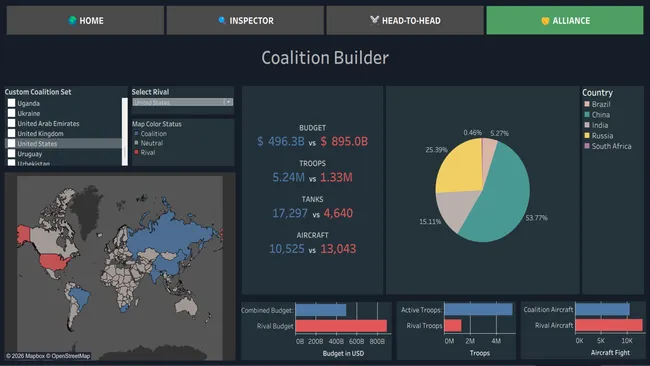Open the Select Rival dropdown
Viewport: 650px width, 366px height.
(x=182, y=102)
